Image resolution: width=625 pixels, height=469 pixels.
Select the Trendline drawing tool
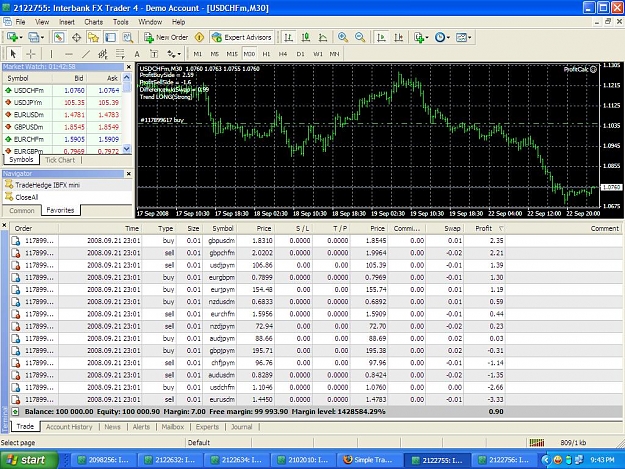click(86, 54)
